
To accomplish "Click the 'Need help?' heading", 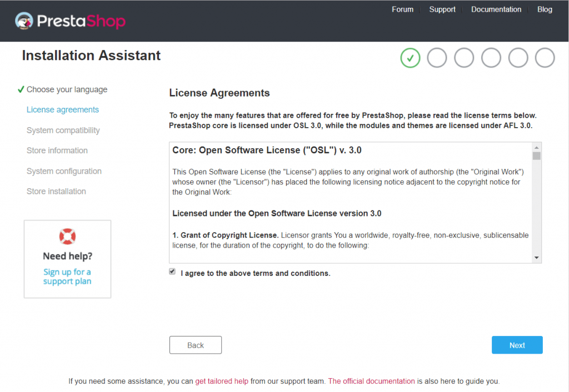I will tap(67, 256).
